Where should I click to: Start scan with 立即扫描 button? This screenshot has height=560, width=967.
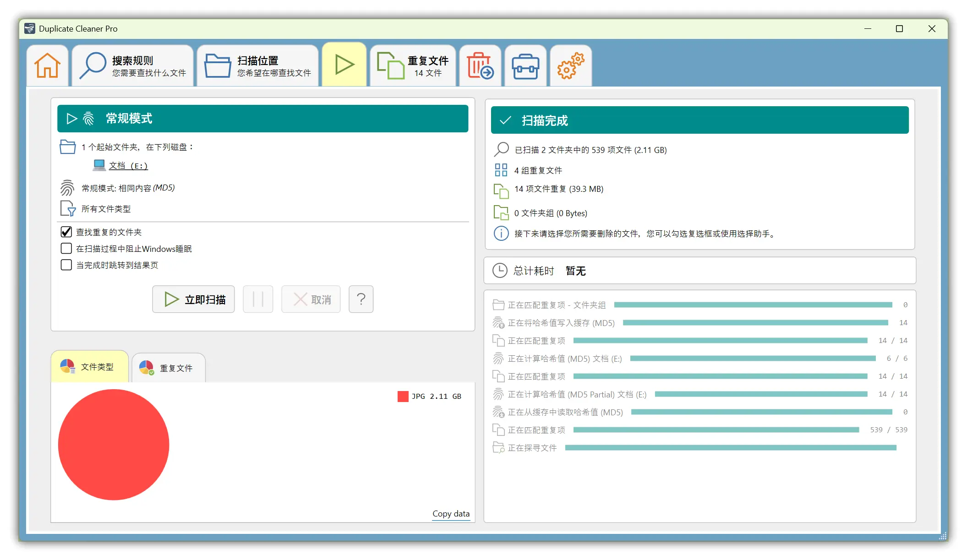click(x=193, y=299)
